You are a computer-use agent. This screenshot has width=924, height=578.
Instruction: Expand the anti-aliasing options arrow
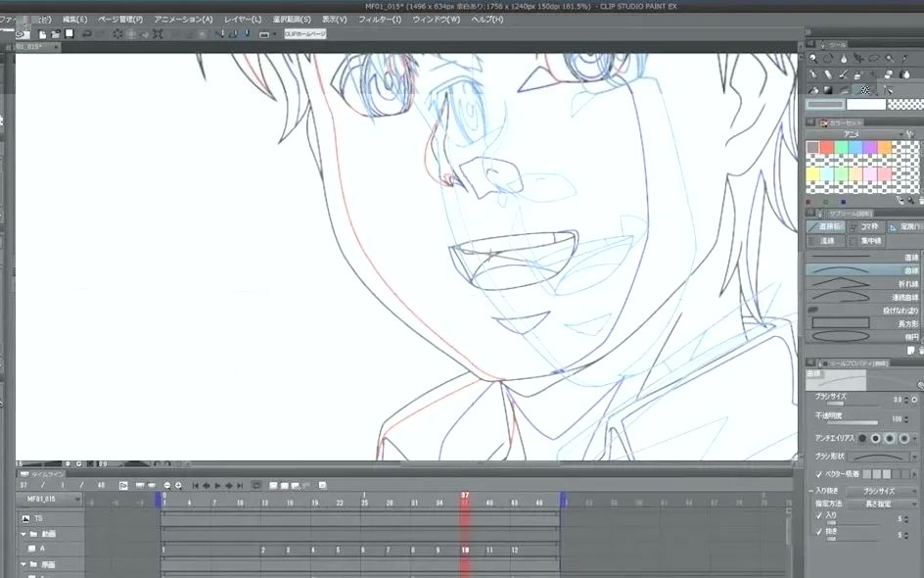pyautogui.click(x=914, y=438)
